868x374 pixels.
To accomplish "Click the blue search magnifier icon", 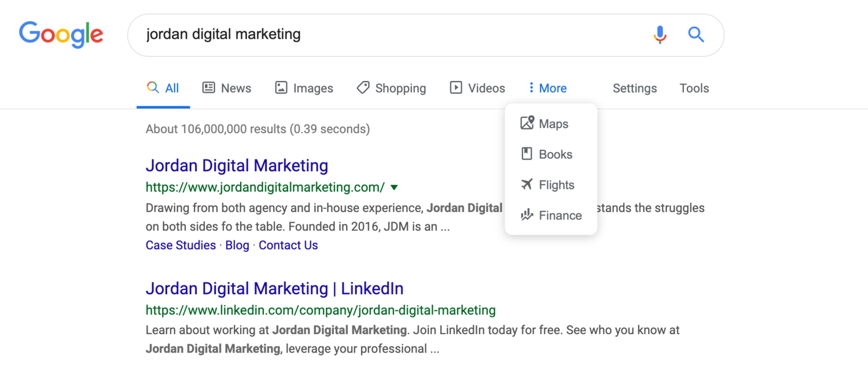I will pyautogui.click(x=696, y=35).
